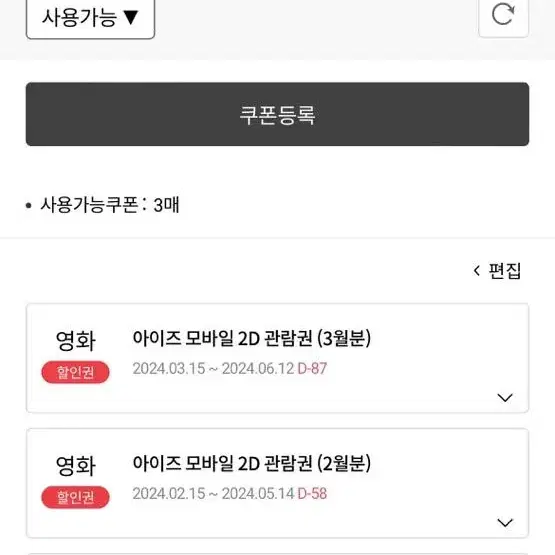This screenshot has height=555, width=555.
Task: Click the down triangle in 사용가능 box
Action: tap(131, 17)
